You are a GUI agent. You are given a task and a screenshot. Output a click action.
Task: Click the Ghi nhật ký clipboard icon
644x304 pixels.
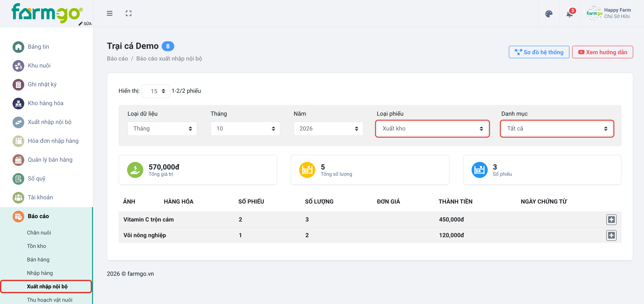18,85
